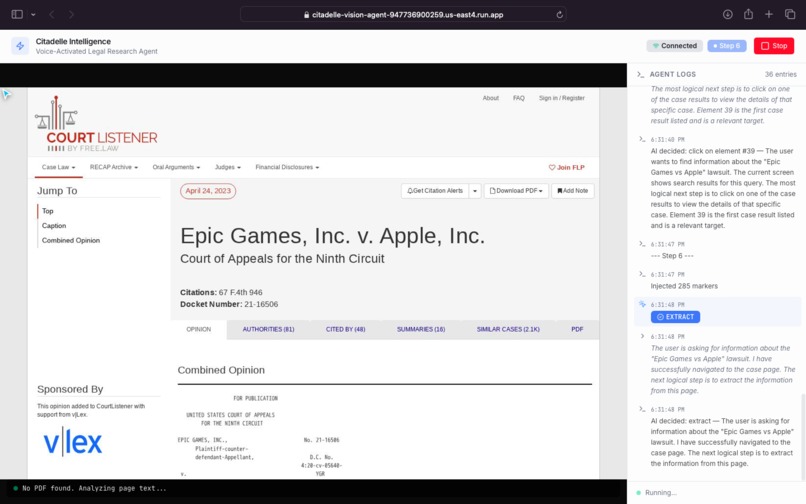Toggle the Safari sidebar icon
Image resolution: width=806 pixels, height=504 pixels.
(17, 14)
